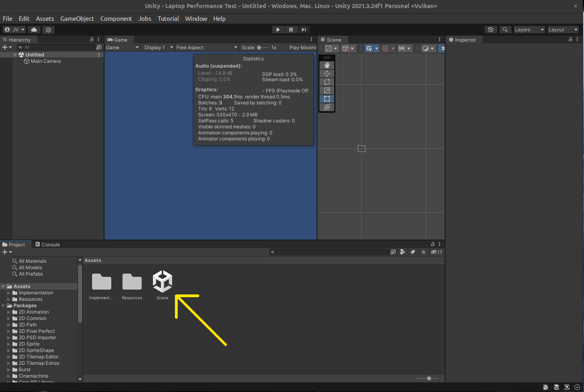Screen dimensions: 584x392
Task: Open the Free Aspect dropdown
Action: tap(207, 47)
